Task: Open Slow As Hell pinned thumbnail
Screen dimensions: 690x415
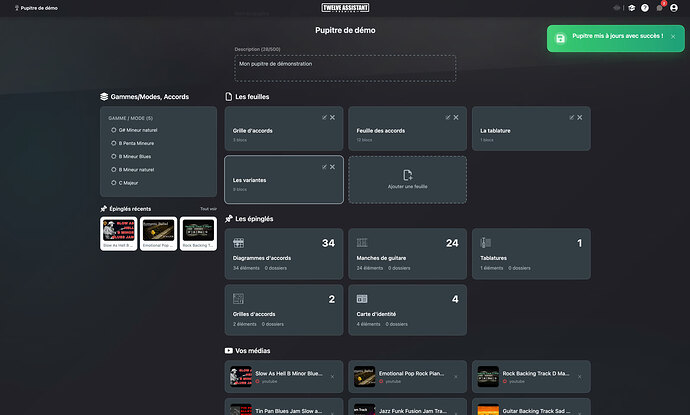Action: 118,234
